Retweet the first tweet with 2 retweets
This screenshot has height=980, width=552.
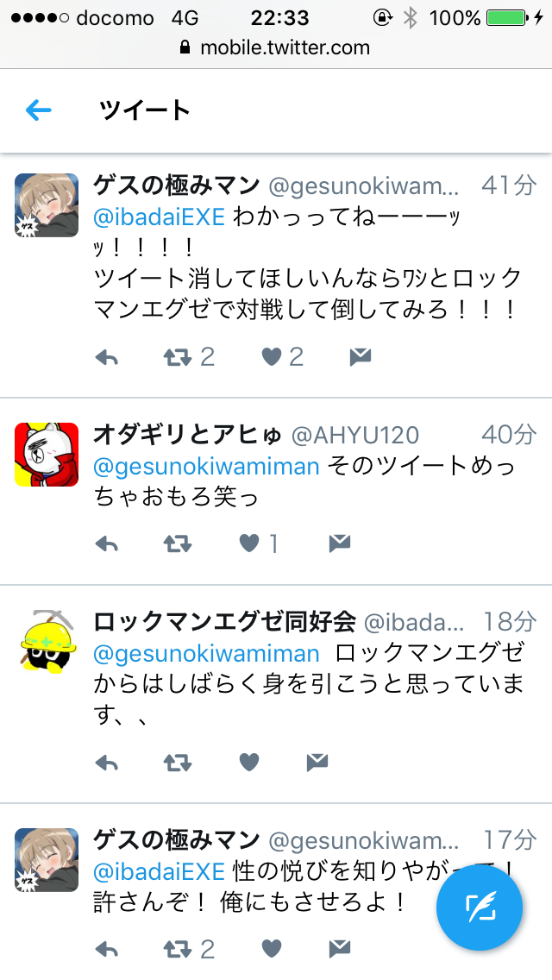click(178, 357)
